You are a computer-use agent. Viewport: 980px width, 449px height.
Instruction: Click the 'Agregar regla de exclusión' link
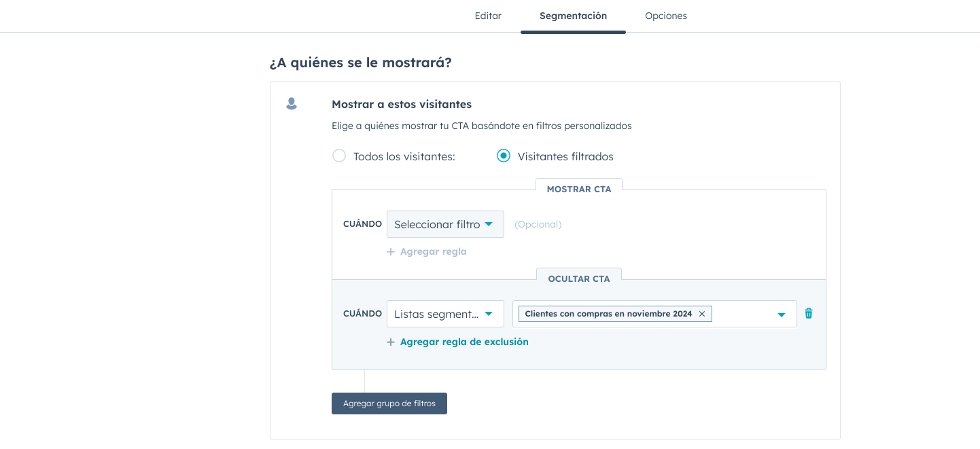point(464,342)
